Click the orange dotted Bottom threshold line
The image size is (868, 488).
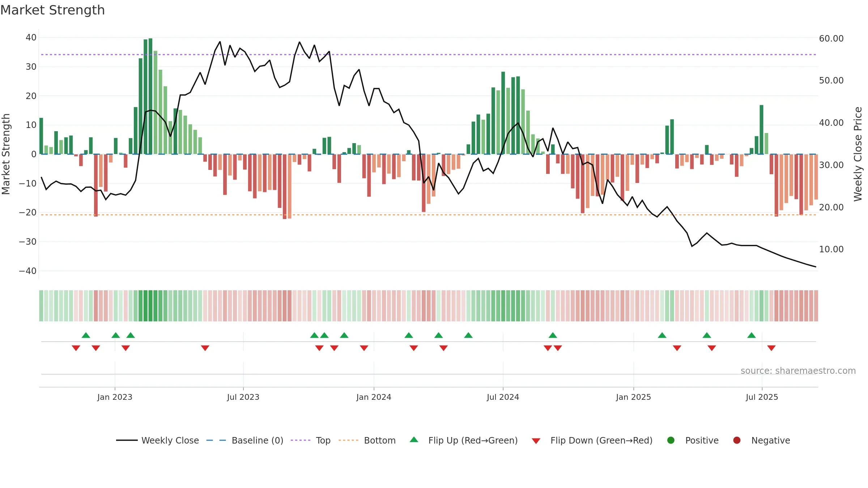pos(429,215)
